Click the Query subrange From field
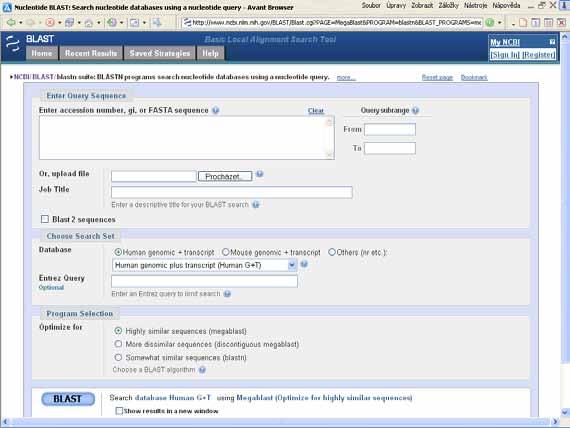Viewport: 570px width, 428px height. (390, 129)
